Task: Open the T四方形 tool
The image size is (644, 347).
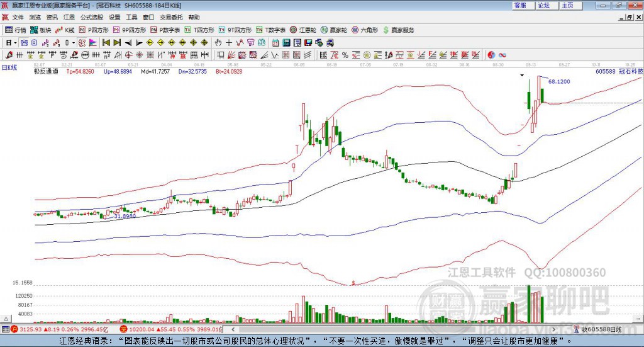Action: (199, 30)
